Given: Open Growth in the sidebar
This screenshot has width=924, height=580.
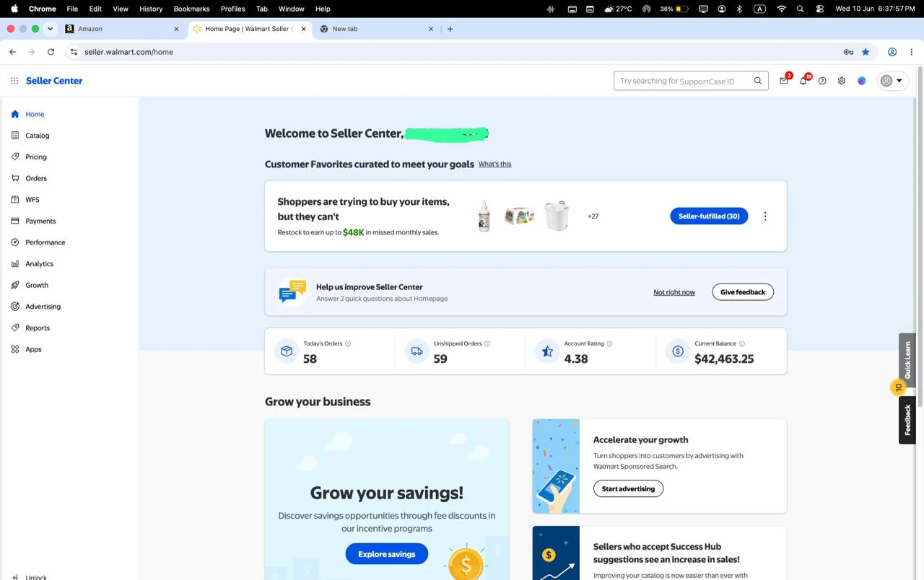Looking at the screenshot, I should (x=36, y=285).
